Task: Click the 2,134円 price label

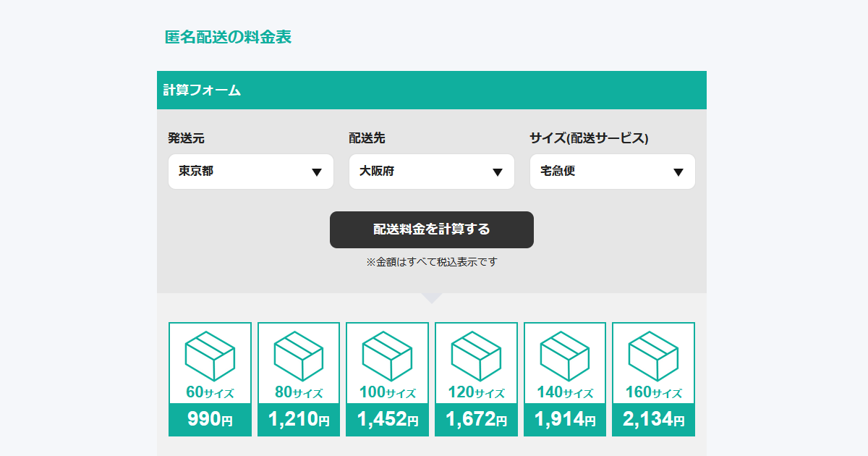Action: coord(653,418)
